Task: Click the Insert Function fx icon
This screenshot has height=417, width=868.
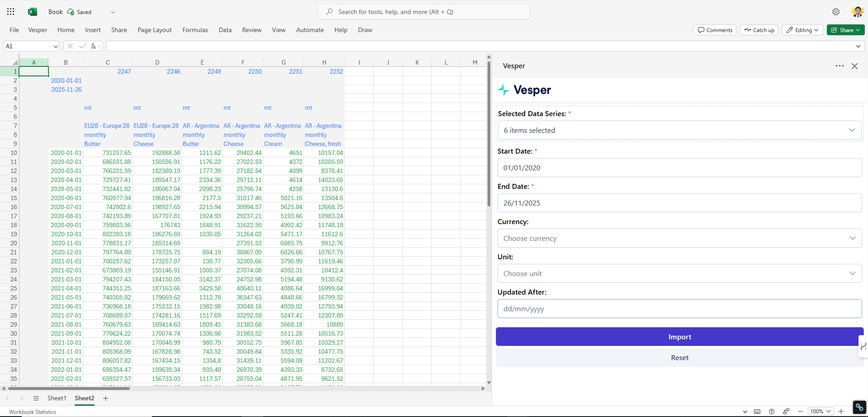Action: 94,46
